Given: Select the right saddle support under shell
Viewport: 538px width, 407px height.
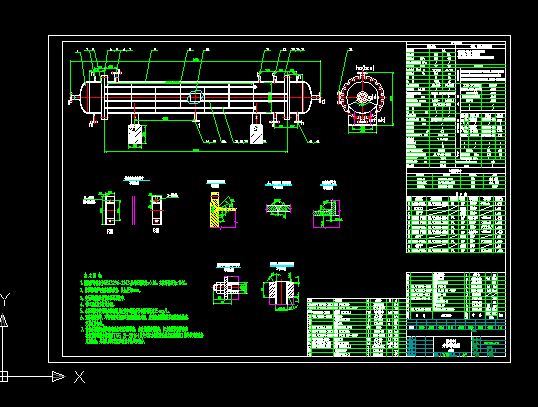Looking at the screenshot, I should pyautogui.click(x=257, y=133).
